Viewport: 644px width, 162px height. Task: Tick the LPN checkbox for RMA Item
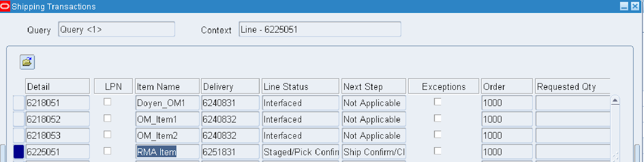point(107,151)
